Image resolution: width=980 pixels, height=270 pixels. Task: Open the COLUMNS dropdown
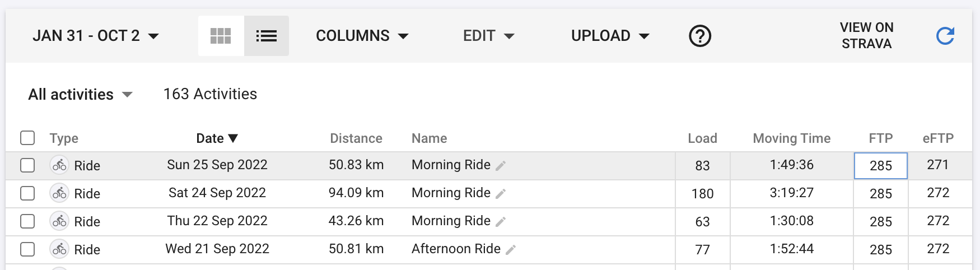point(362,36)
